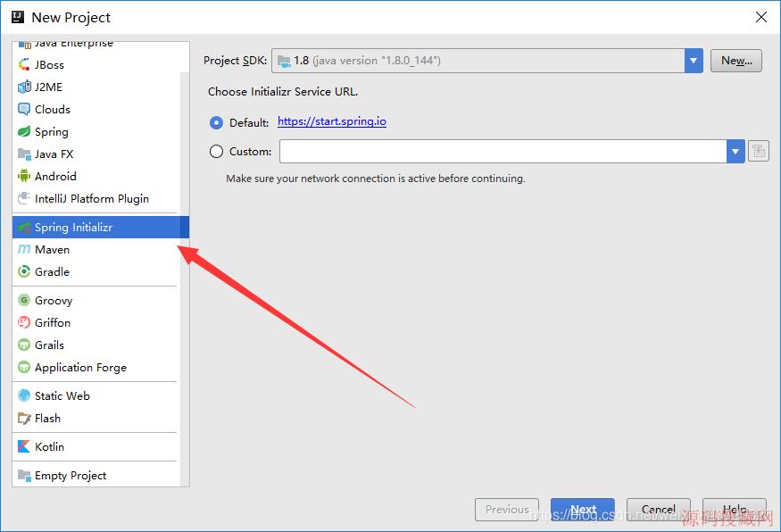
Task: Click the Groovy project icon
Action: tap(24, 301)
